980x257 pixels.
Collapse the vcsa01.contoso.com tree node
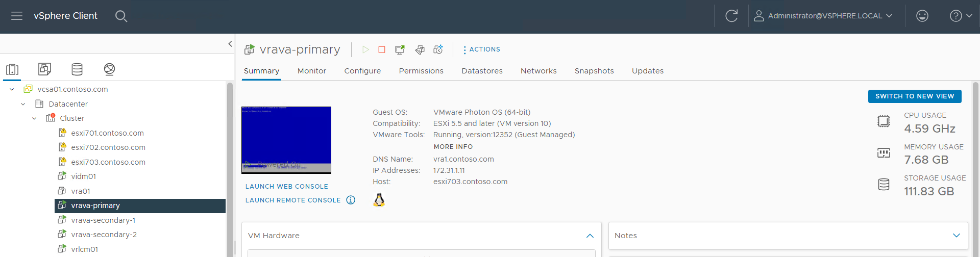coord(12,89)
